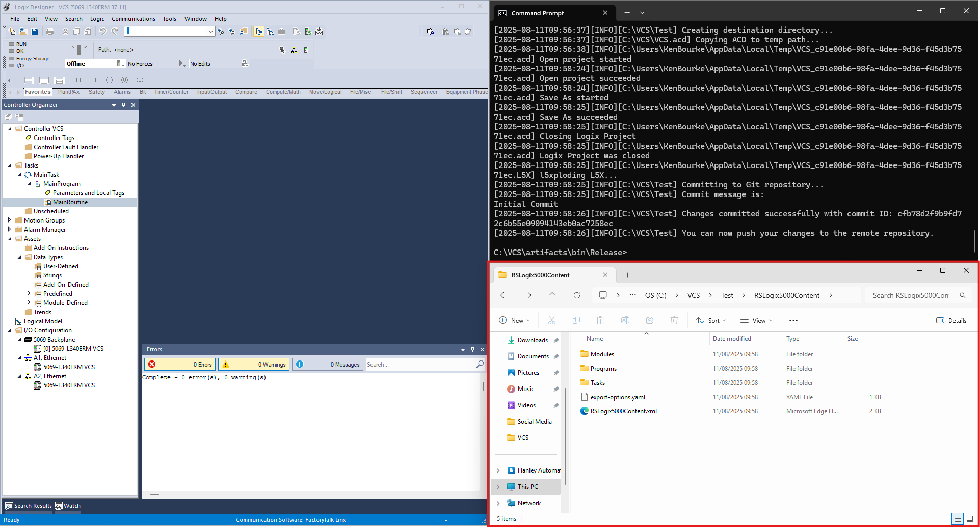Click the Open project icon in Logix toolbar
980x528 pixels.
click(x=23, y=32)
